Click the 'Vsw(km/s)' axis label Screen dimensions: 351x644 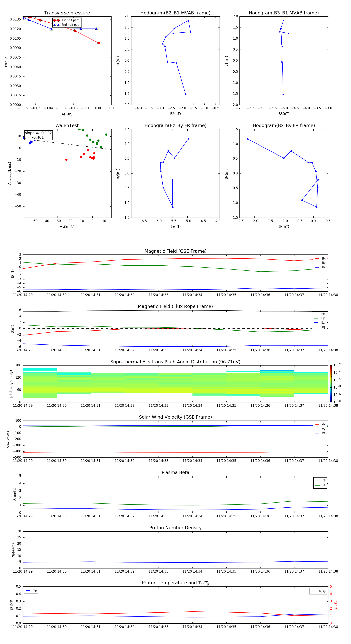pyautogui.click(x=9, y=439)
